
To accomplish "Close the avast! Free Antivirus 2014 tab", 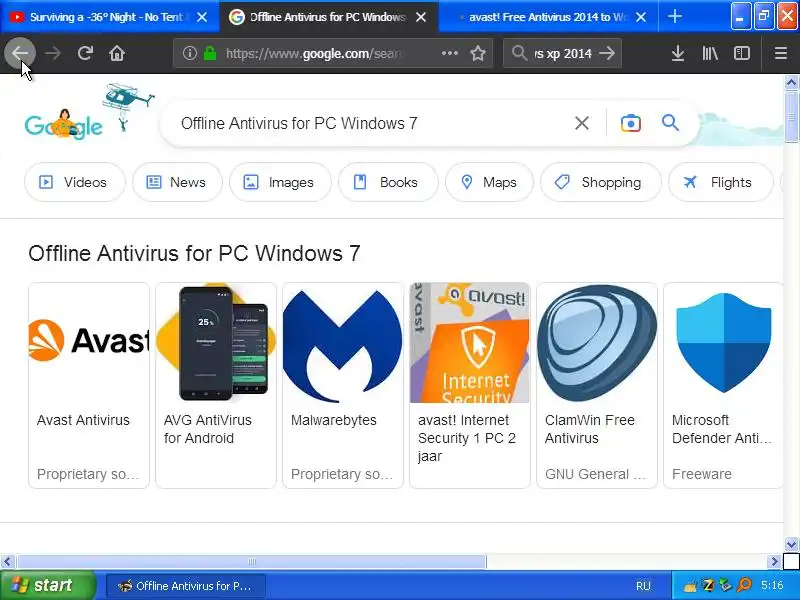I will [641, 17].
